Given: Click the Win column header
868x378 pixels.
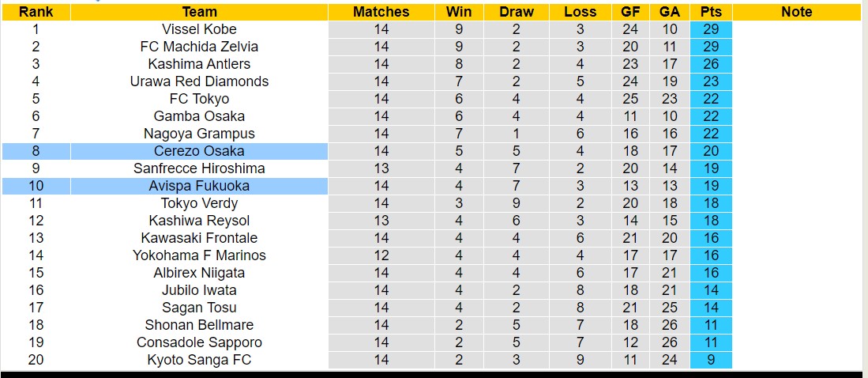Looking at the screenshot, I should point(459,12).
